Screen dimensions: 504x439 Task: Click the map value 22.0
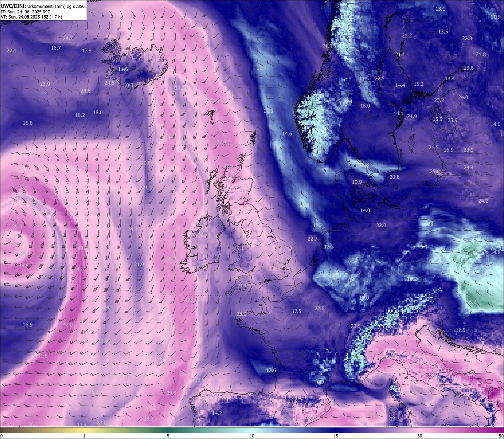381,225
